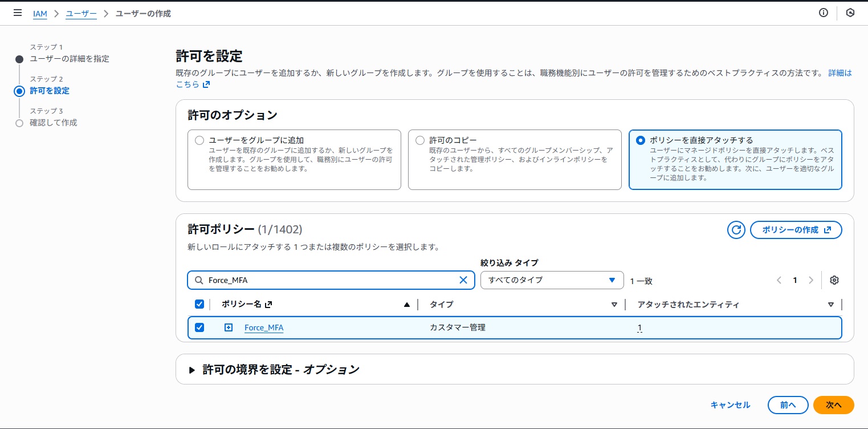Image resolution: width=868 pixels, height=429 pixels.
Task: Clear the Force_MFA search using the X icon
Action: pyautogui.click(x=463, y=280)
